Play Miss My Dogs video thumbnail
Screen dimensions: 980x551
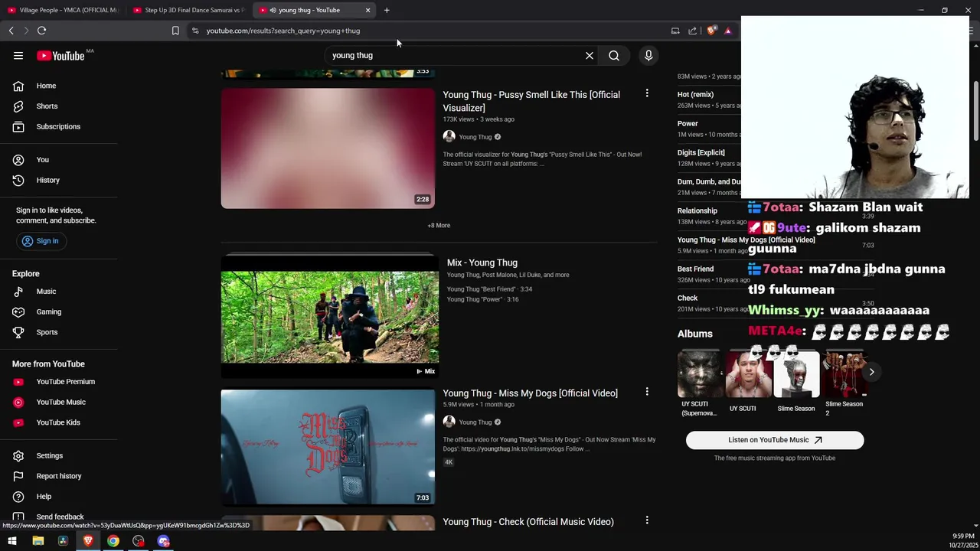tap(328, 447)
